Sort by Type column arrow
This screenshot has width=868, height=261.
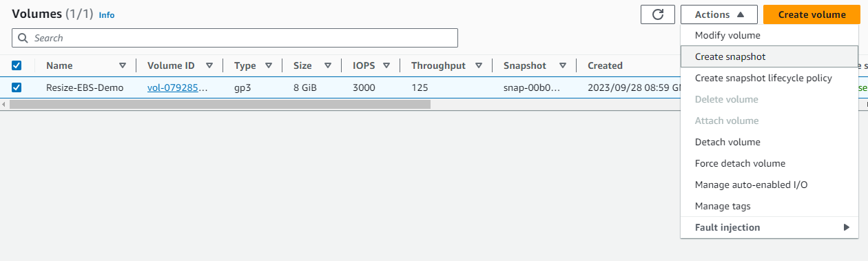click(x=269, y=65)
